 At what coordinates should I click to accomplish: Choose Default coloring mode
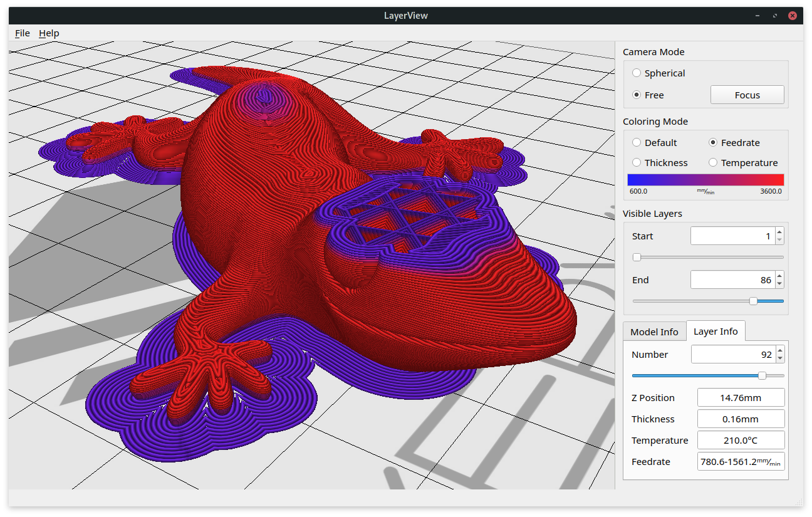click(x=637, y=143)
